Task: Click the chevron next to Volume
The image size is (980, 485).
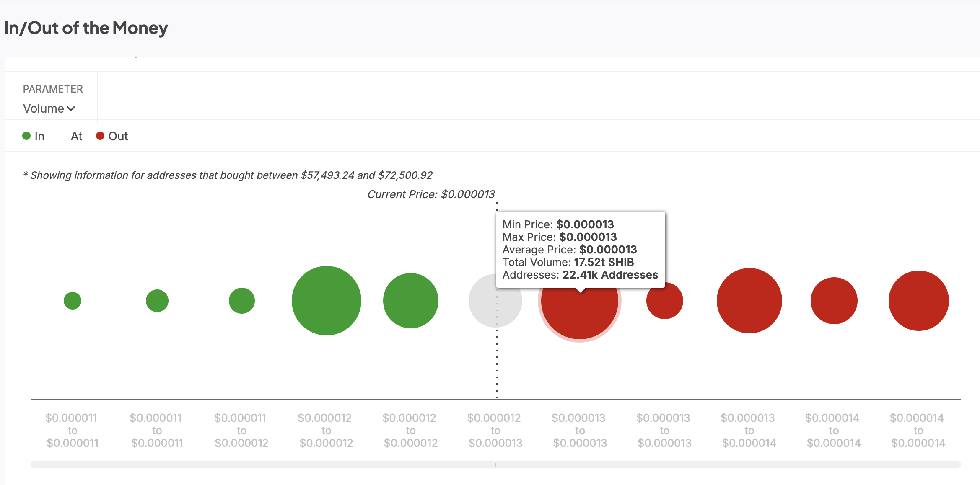Action: (x=71, y=109)
